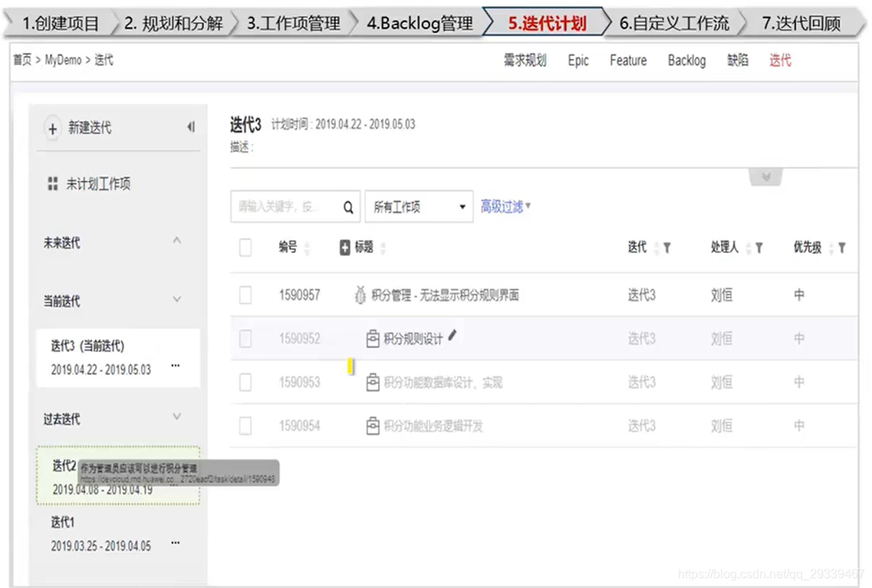Open the title 积分管理-无法显示积分规则界面
The width and height of the screenshot is (872, 588).
[x=445, y=295]
